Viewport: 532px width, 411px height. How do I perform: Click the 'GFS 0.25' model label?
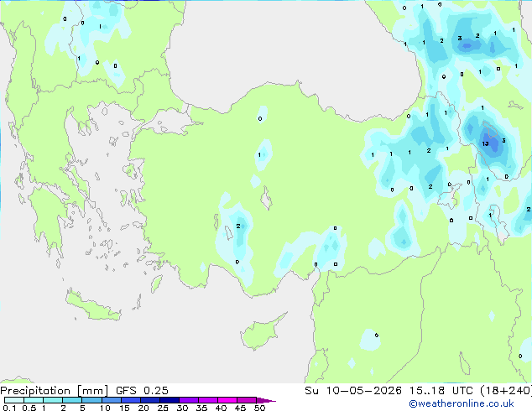coord(142,391)
